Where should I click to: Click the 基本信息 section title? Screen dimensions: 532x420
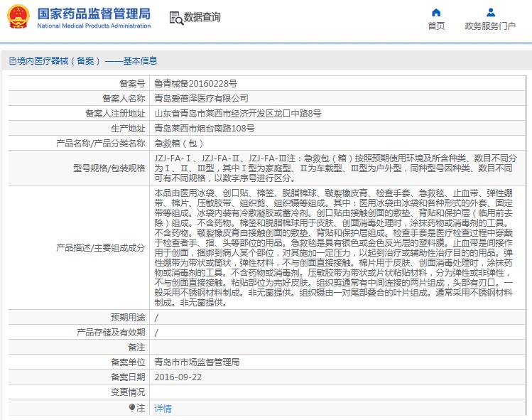click(141, 61)
